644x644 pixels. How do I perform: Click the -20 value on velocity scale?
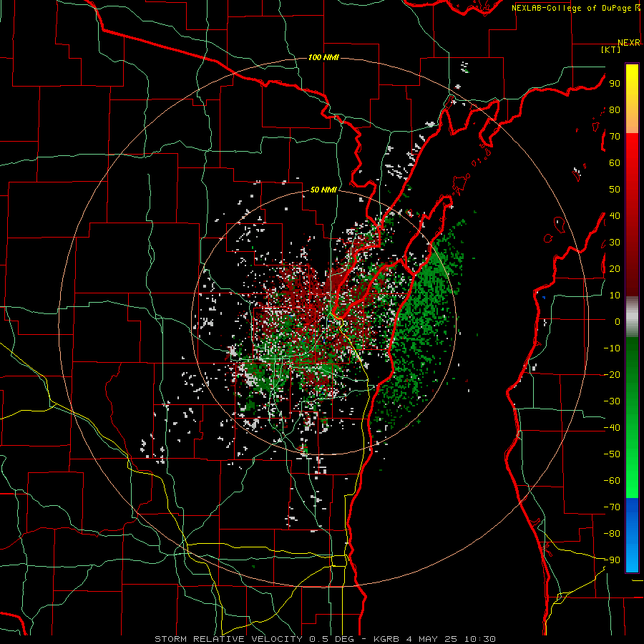612,374
